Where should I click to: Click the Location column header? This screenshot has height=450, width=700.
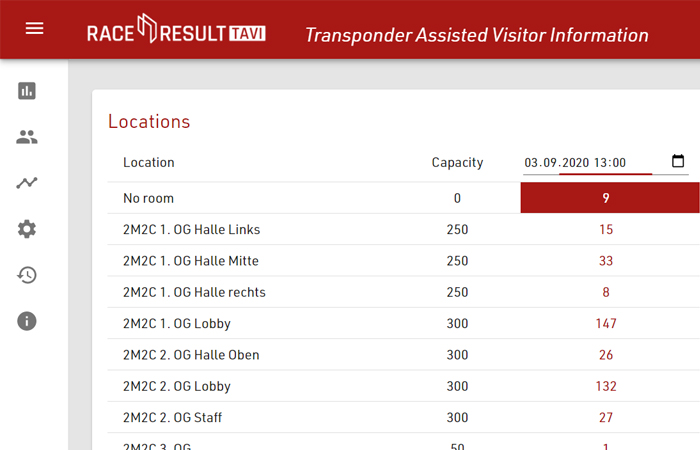[x=149, y=162]
